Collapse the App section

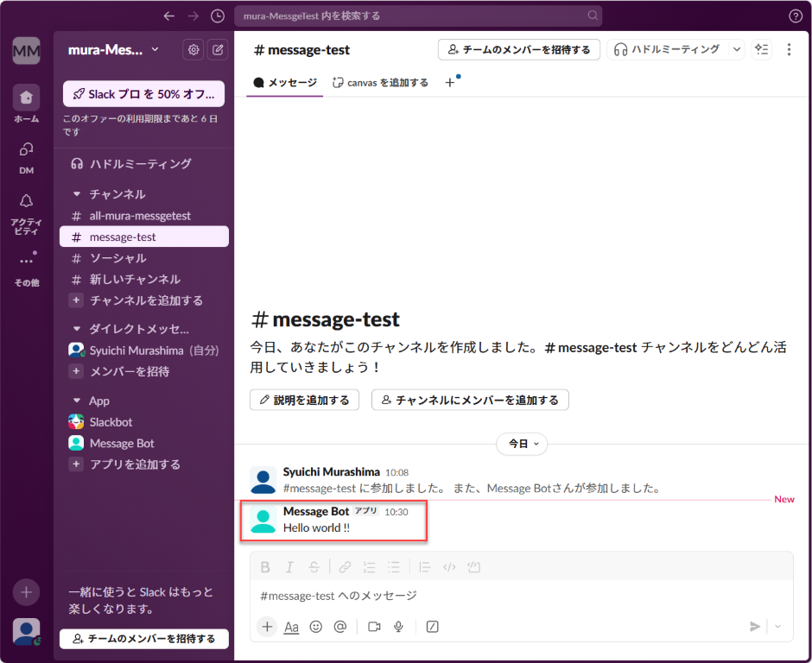tap(77, 401)
